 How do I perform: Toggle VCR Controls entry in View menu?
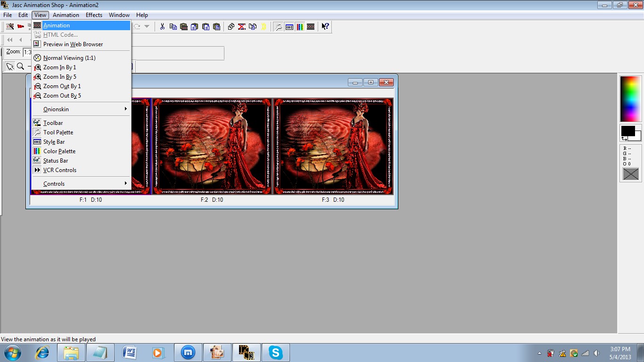point(81,170)
